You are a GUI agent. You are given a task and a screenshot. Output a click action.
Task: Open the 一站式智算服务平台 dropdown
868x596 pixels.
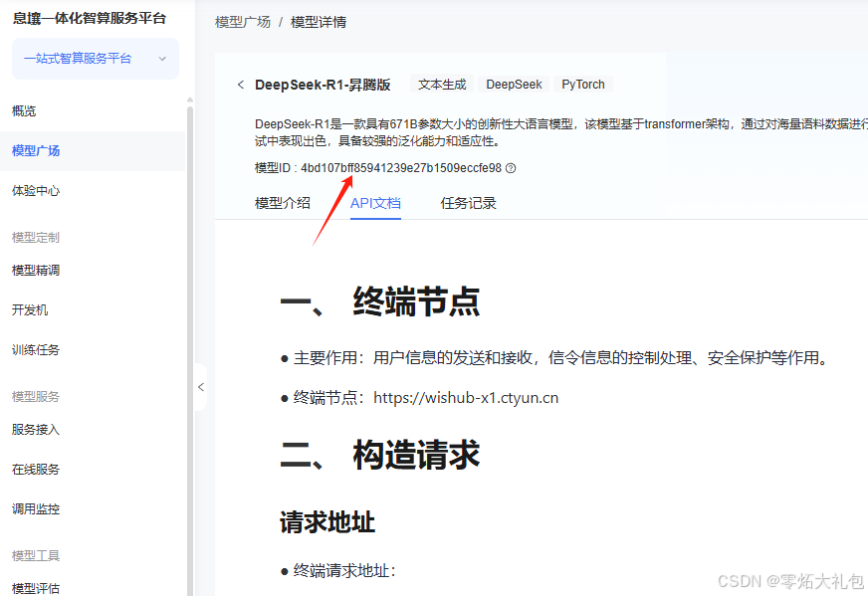click(96, 59)
